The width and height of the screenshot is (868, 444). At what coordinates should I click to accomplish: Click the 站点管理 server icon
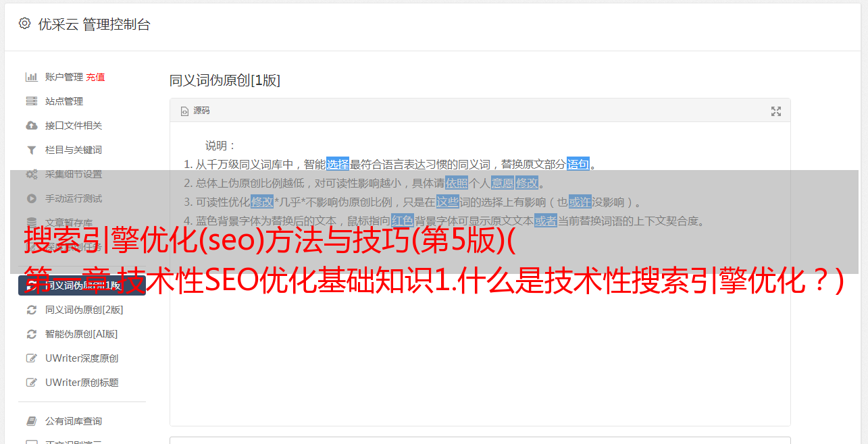pos(31,101)
